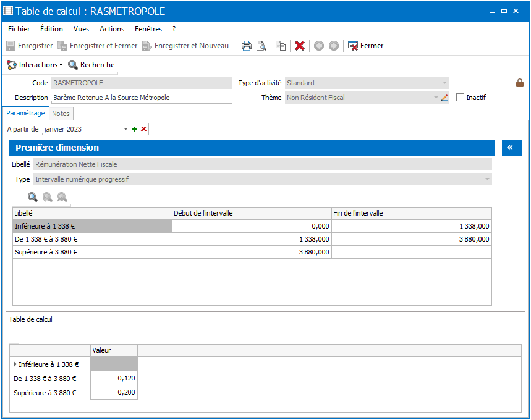Click the Libellé field Rémunération Nette Fiscale

[263, 164]
